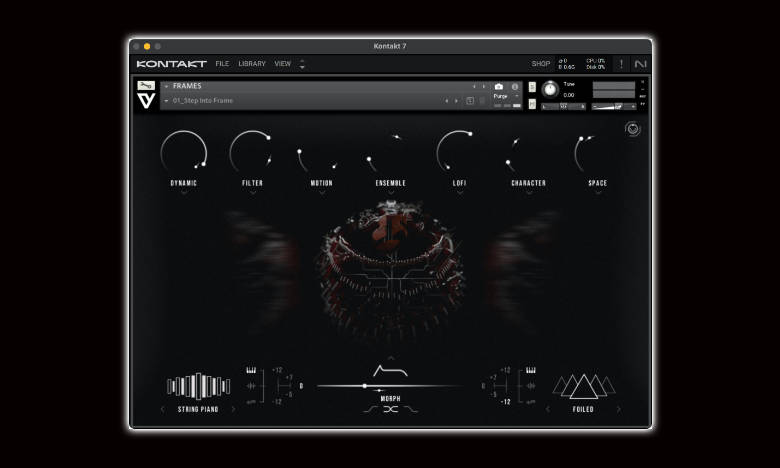
Task: Click the circular heart icon at top right
Action: tap(633, 129)
